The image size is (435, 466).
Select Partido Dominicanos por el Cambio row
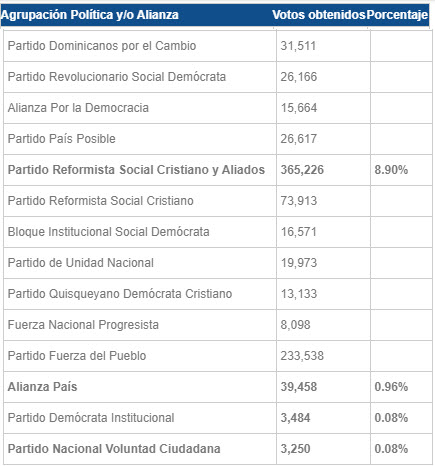pyautogui.click(x=218, y=46)
